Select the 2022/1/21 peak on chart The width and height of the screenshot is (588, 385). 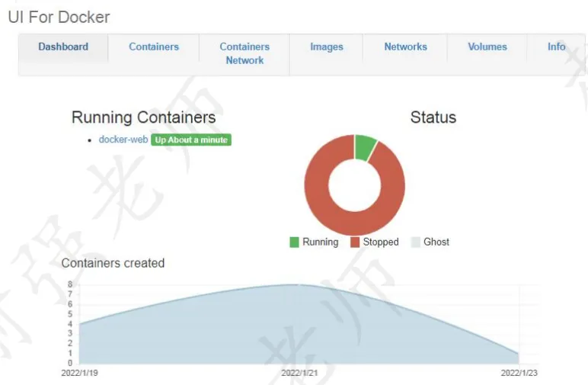click(x=299, y=284)
